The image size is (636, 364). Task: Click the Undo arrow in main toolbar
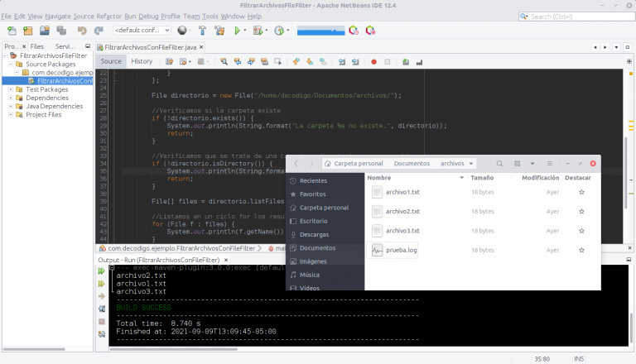pyautogui.click(x=82, y=31)
